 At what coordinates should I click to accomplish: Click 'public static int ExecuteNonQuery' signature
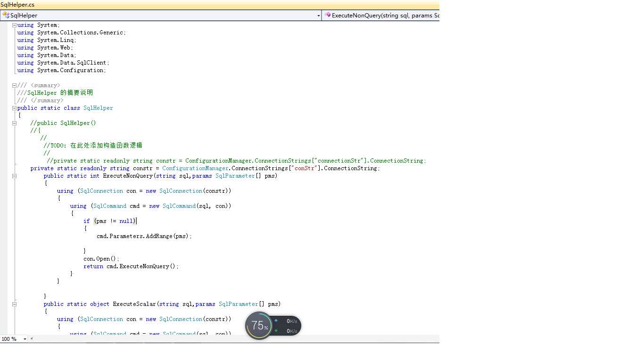160,176
